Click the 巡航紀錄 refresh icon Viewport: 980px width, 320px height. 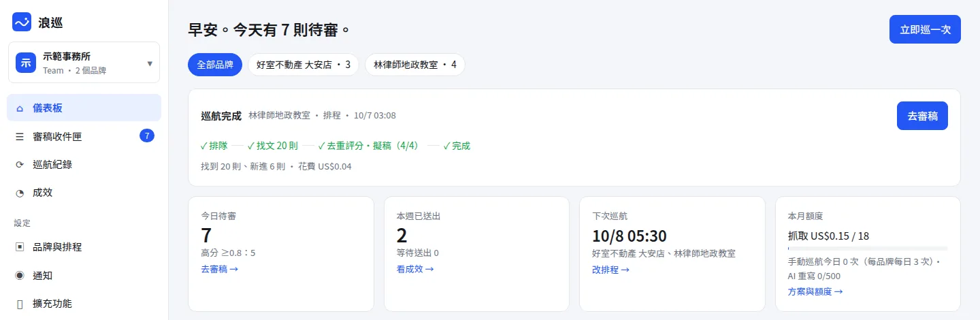pyautogui.click(x=19, y=164)
